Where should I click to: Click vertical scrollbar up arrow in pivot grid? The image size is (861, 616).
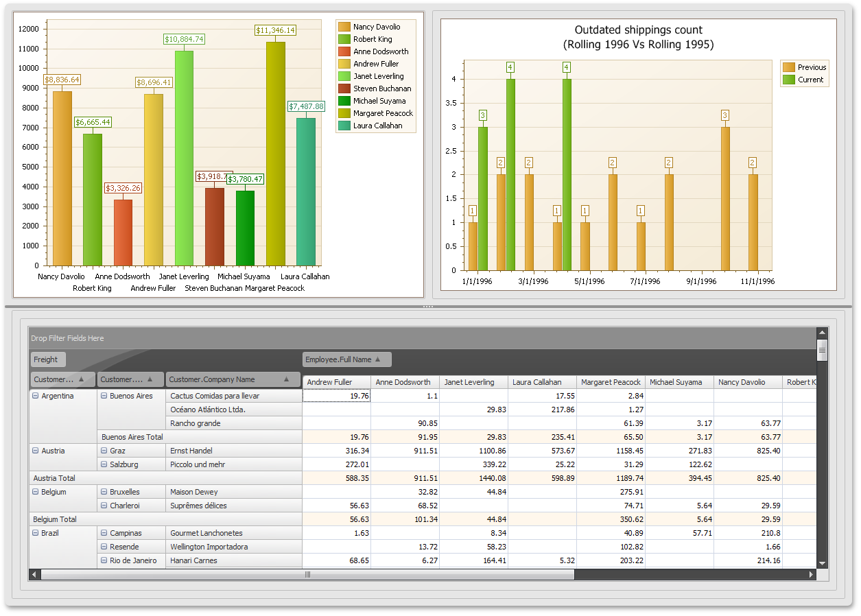point(822,333)
